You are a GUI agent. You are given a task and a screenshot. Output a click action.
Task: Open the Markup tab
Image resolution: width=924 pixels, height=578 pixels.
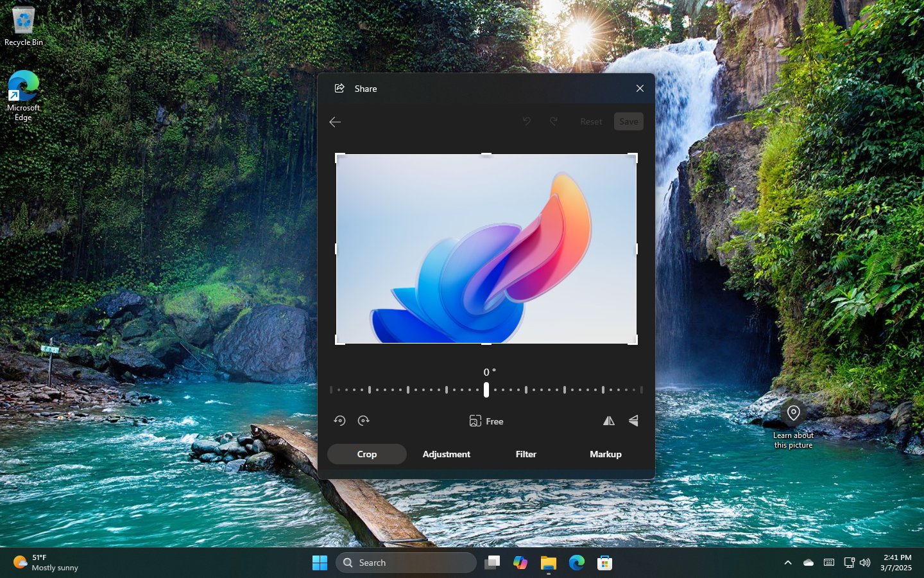pos(605,454)
